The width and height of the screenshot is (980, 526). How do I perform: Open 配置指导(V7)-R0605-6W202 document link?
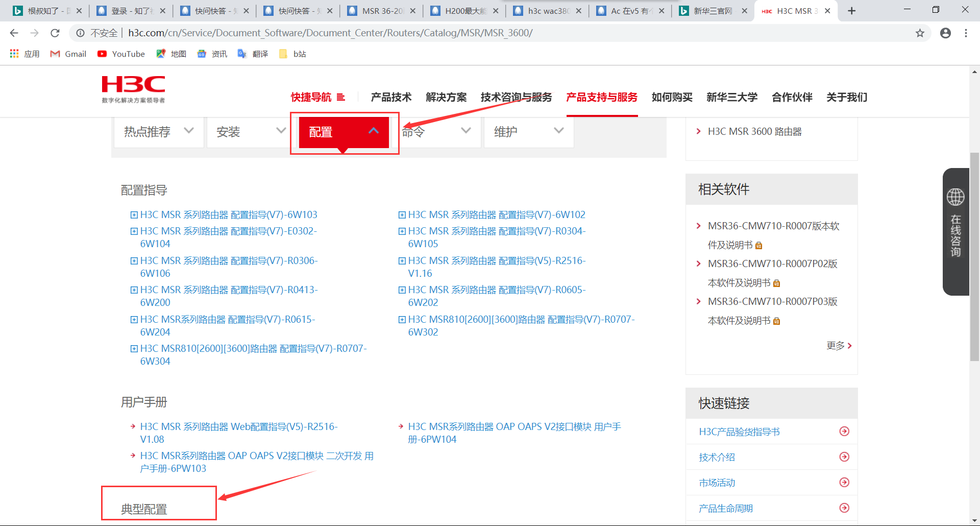(497, 296)
